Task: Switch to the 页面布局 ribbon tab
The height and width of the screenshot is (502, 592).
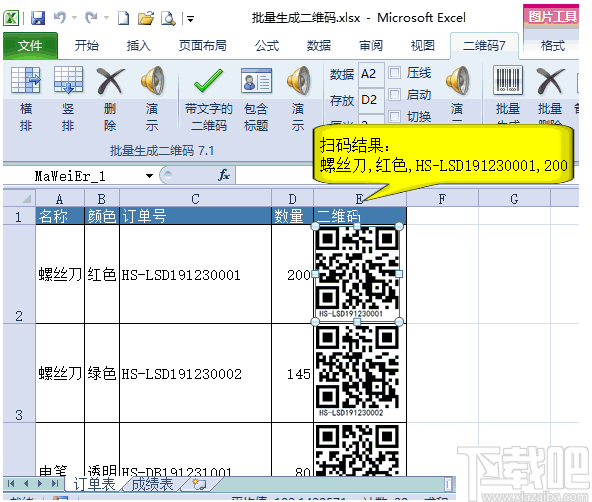Action: pyautogui.click(x=203, y=46)
